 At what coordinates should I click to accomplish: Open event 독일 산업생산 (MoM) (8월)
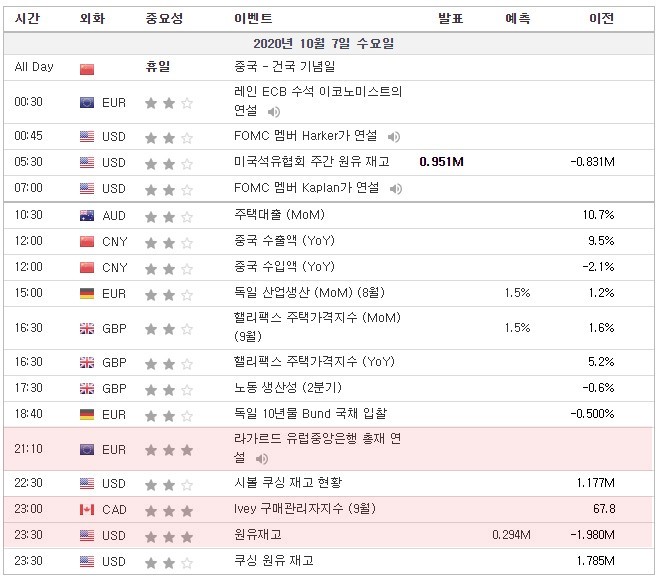click(x=309, y=292)
